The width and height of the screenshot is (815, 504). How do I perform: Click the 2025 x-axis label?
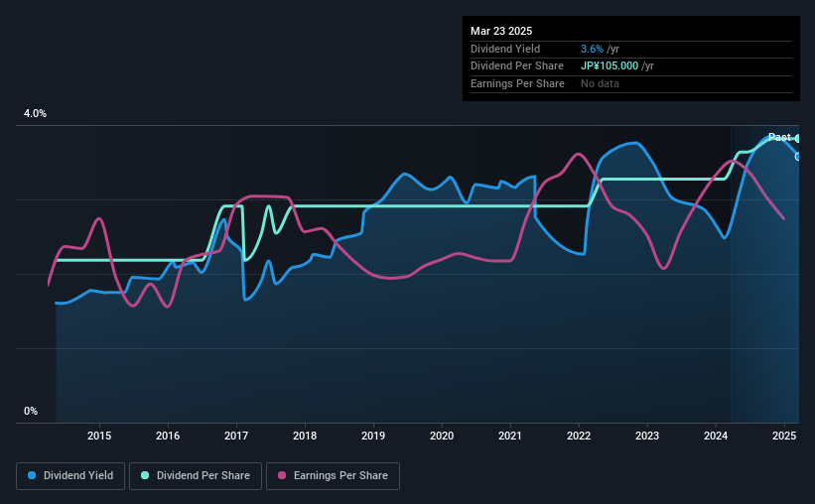coord(784,436)
